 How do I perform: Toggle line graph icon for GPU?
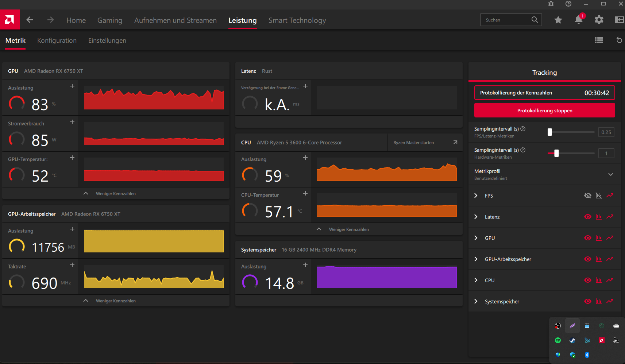610,238
